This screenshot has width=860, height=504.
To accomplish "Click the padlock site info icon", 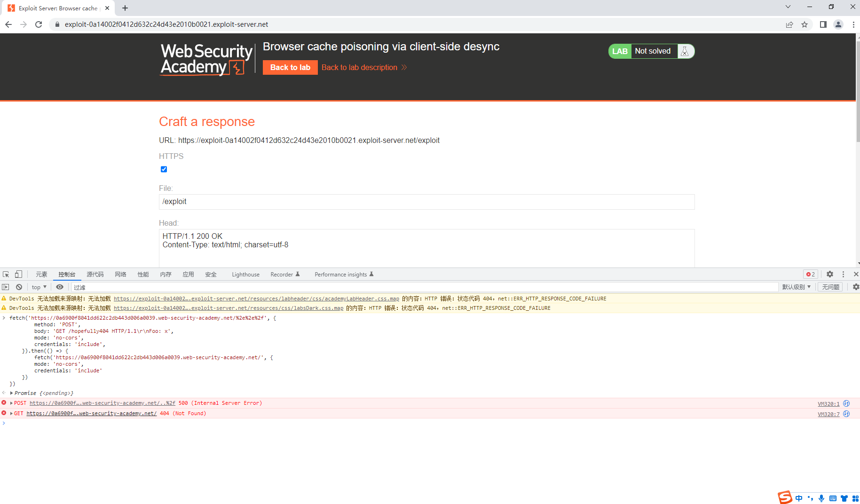I will (x=57, y=24).
